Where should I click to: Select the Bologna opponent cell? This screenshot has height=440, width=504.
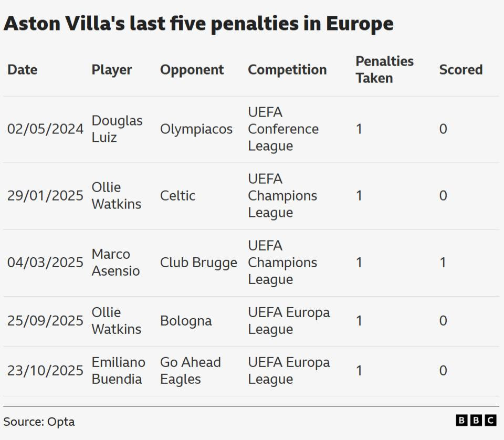186,321
